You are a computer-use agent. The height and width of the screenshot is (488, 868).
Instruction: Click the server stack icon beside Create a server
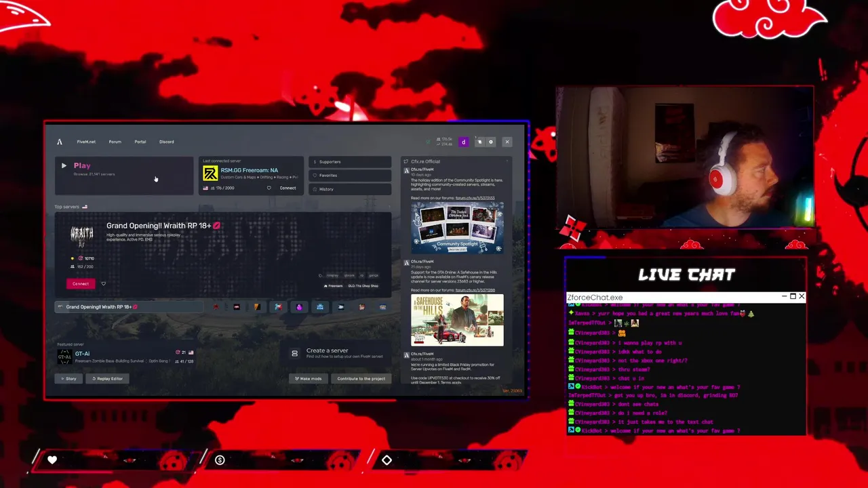tap(294, 353)
